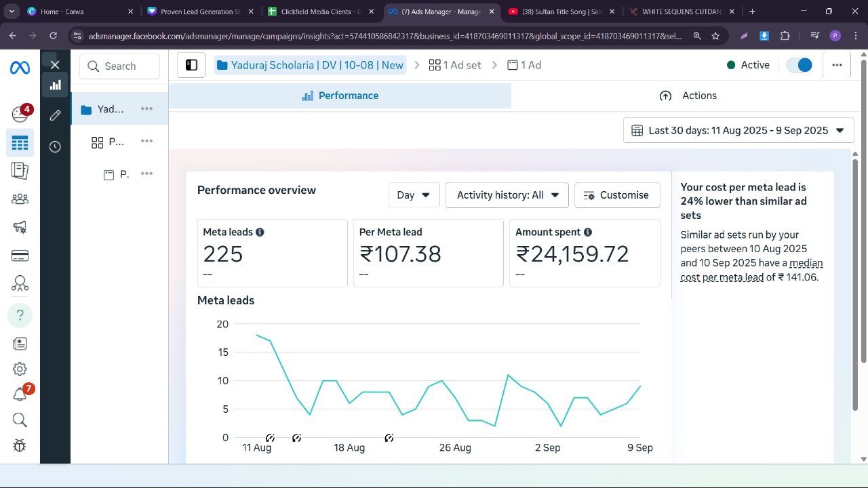Open the Last 30 days date range picker

point(738,130)
